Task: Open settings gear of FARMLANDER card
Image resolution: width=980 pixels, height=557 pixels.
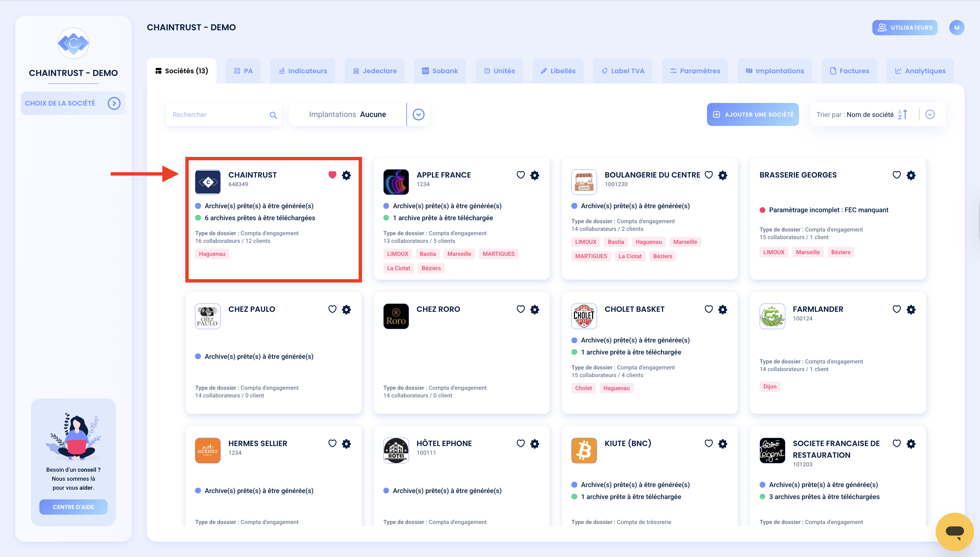Action: click(911, 309)
